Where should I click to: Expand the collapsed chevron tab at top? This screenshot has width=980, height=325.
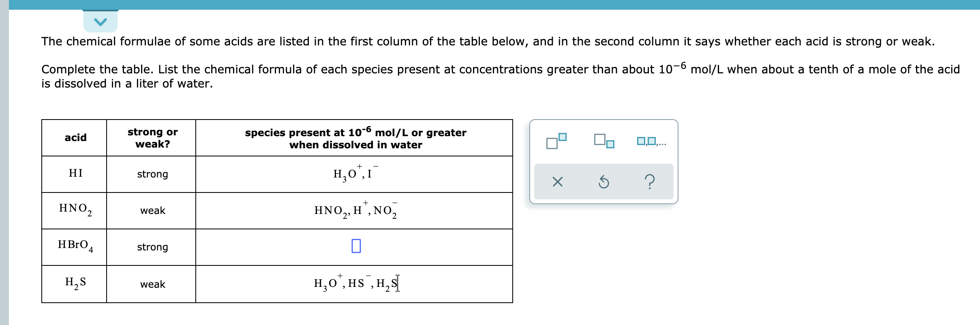pyautogui.click(x=100, y=21)
